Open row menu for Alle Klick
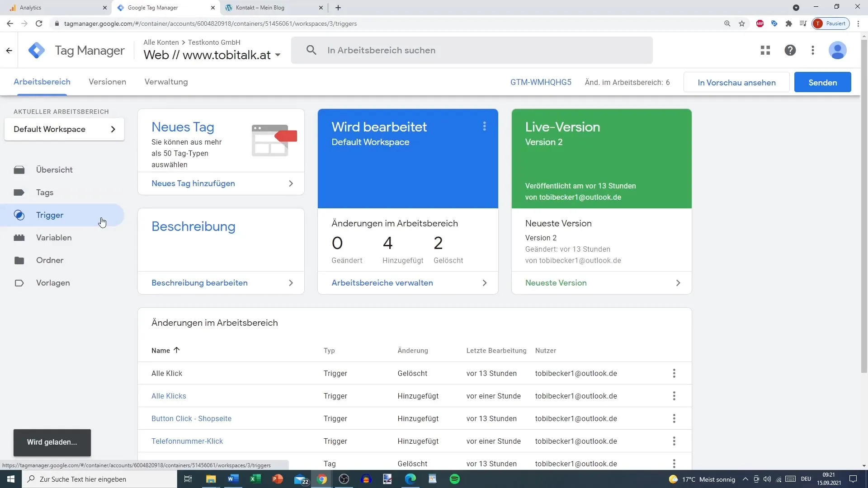This screenshot has width=868, height=488. point(674,373)
